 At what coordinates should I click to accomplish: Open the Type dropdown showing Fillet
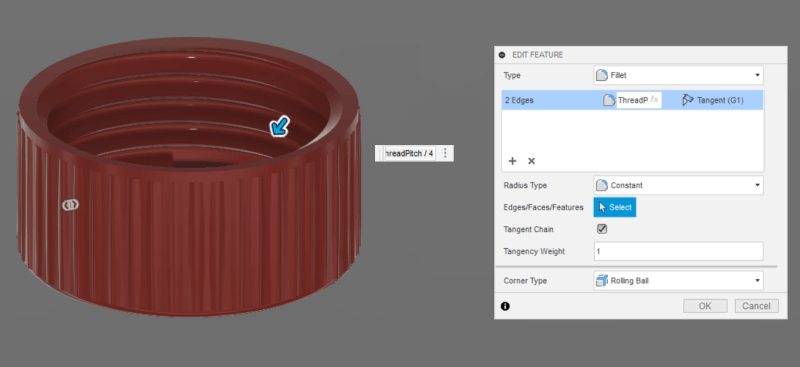(x=678, y=75)
